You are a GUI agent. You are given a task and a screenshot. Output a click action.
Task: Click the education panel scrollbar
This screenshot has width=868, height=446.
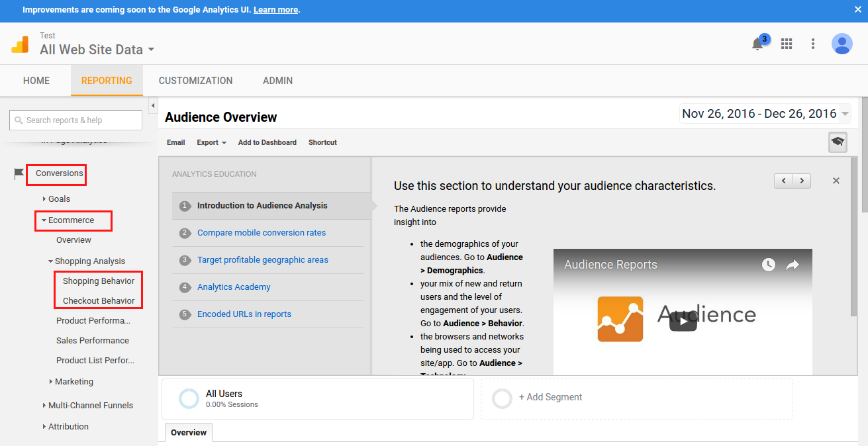coord(854,236)
